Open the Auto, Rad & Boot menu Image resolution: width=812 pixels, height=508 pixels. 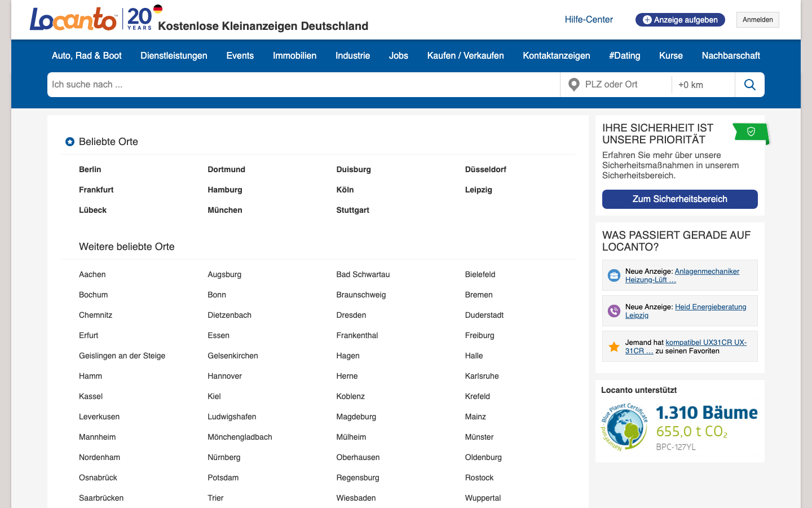click(87, 55)
